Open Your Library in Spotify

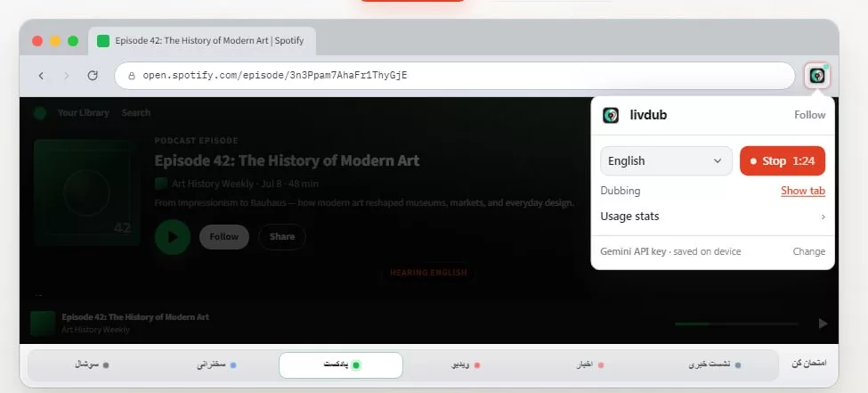[x=84, y=112]
